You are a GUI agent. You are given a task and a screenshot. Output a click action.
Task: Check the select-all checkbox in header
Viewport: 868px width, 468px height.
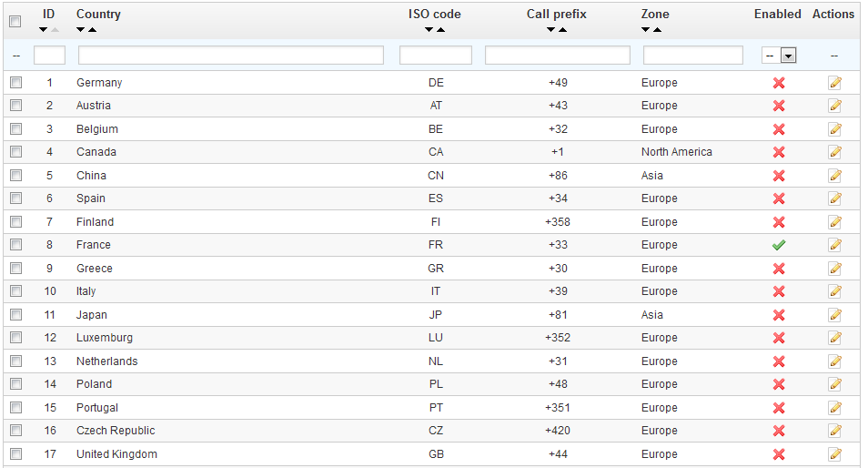[x=15, y=21]
